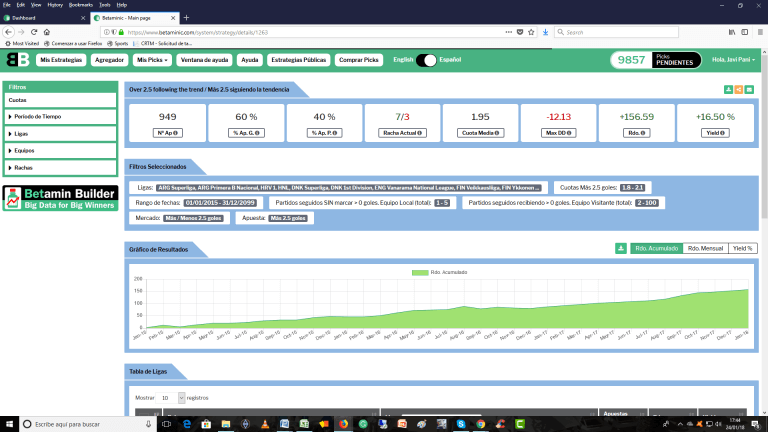This screenshot has width=768, height=432.
Task: Download the strategy using the green download icon
Action: pos(728,90)
